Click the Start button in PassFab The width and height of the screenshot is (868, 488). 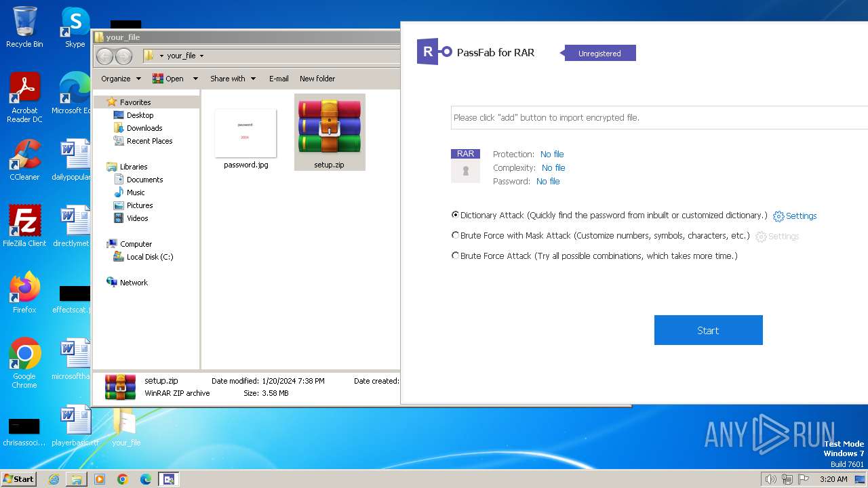coord(708,330)
